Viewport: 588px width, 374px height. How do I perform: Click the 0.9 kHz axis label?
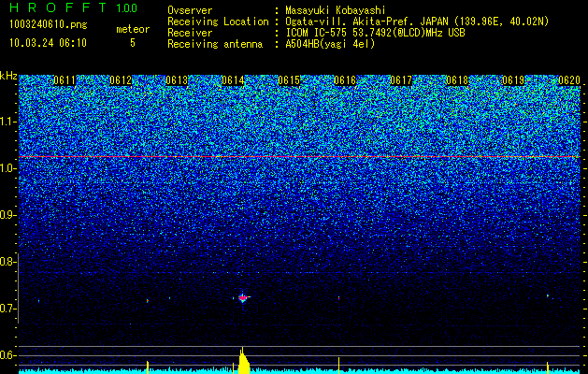pos(7,215)
